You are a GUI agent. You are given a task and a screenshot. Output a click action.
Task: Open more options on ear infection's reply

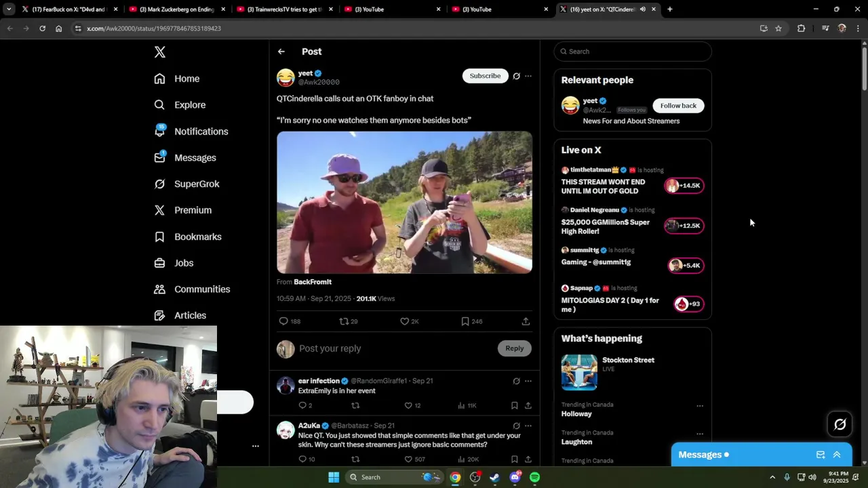528,381
